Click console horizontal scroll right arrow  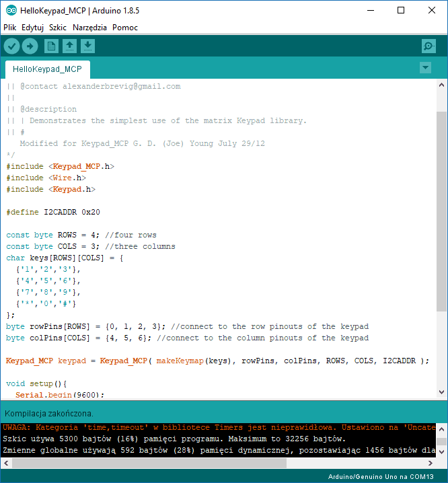coord(431,463)
